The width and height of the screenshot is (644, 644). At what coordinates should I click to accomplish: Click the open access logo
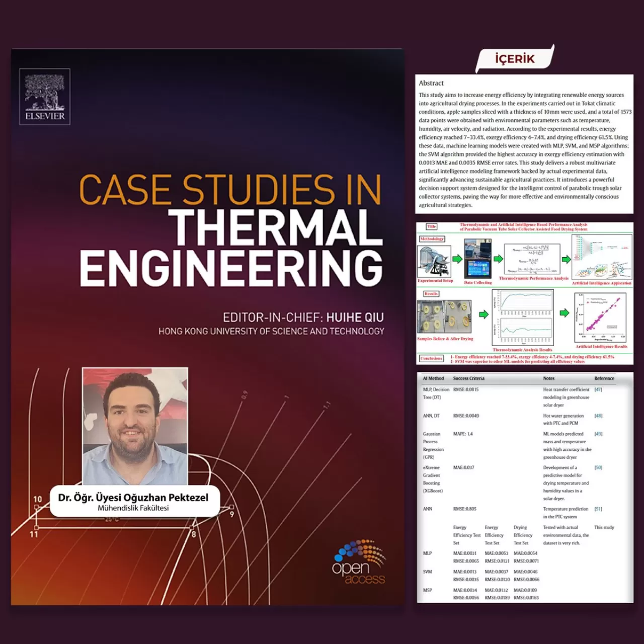pos(359,562)
